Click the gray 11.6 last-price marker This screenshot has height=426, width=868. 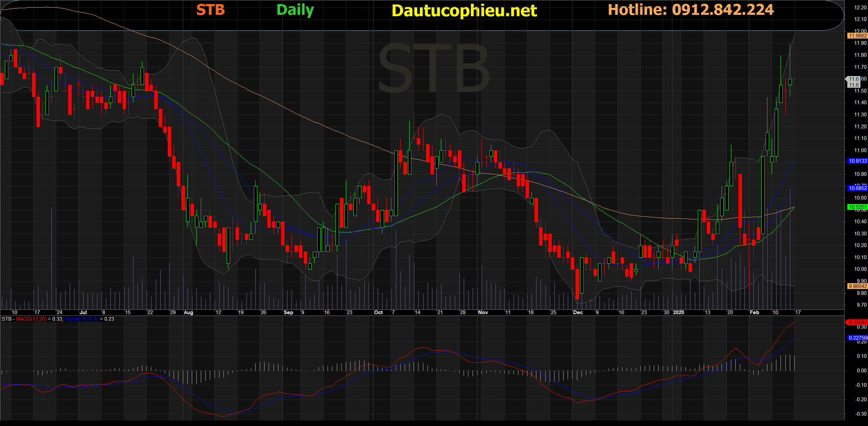[854, 82]
